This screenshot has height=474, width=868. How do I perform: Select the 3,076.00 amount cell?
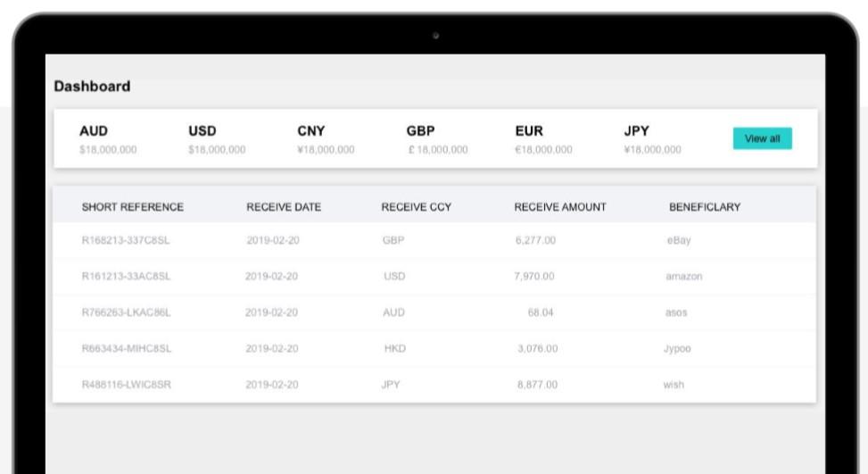pyautogui.click(x=538, y=348)
